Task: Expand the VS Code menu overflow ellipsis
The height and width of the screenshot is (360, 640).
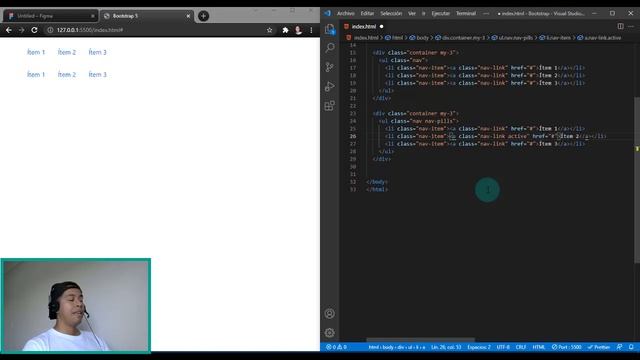Action: pyautogui.click(x=486, y=13)
